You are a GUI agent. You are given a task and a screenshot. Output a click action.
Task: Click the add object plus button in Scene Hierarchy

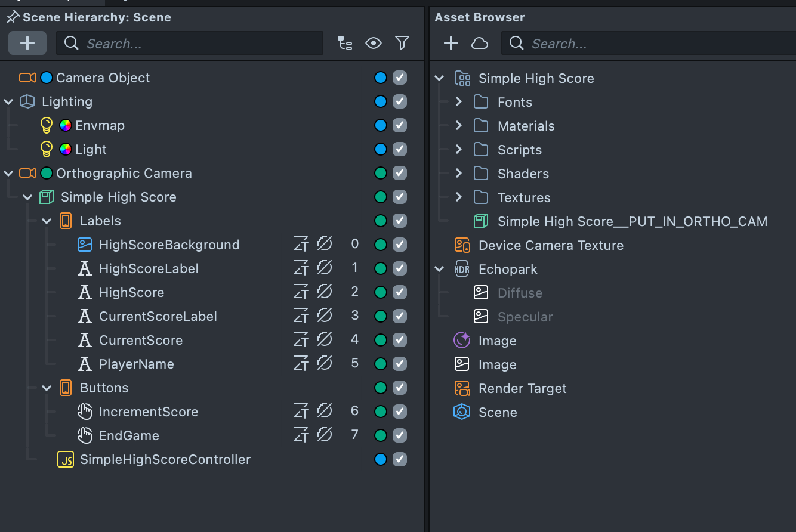27,43
